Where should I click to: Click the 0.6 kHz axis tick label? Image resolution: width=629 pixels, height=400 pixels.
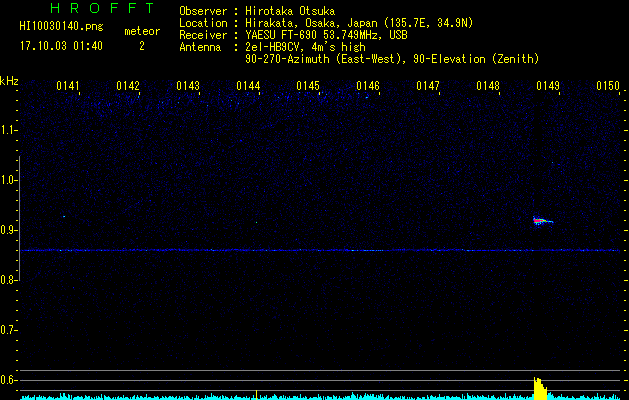click(8, 380)
